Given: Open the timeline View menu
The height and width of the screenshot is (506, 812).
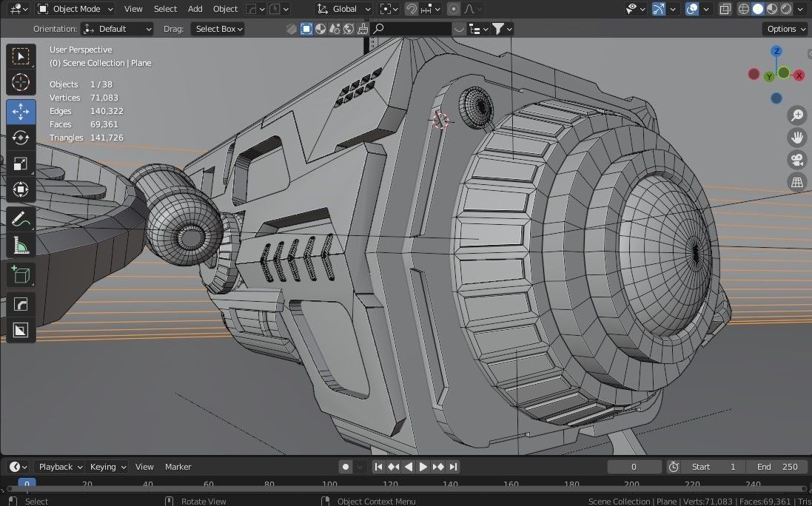Looking at the screenshot, I should [144, 467].
